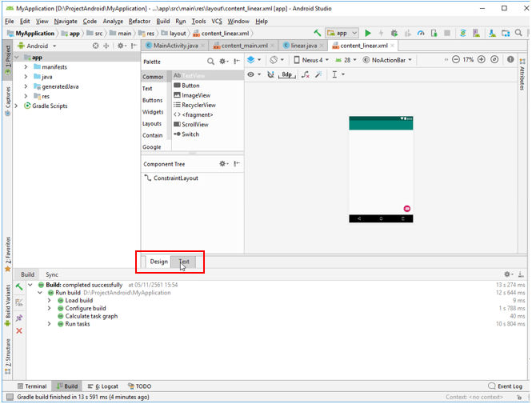Image resolution: width=532 pixels, height=404 pixels.
Task: Switch to the Design editor tab
Action: (x=158, y=262)
